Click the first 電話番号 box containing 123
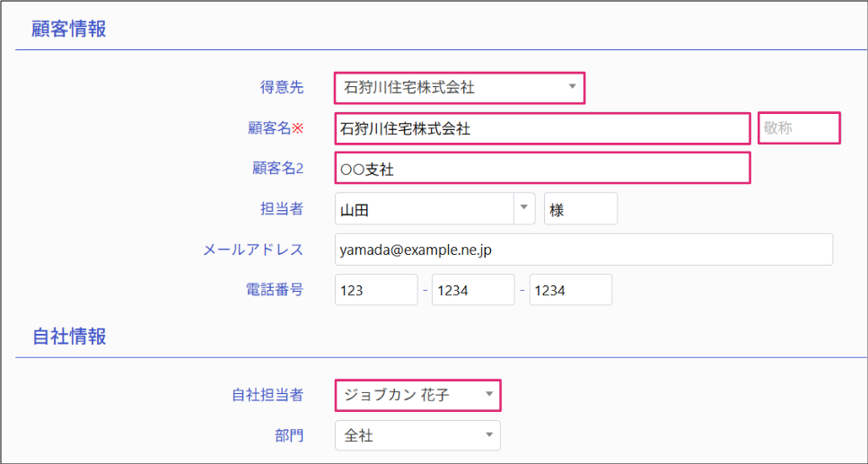Image resolution: width=868 pixels, height=464 pixels. click(x=376, y=290)
